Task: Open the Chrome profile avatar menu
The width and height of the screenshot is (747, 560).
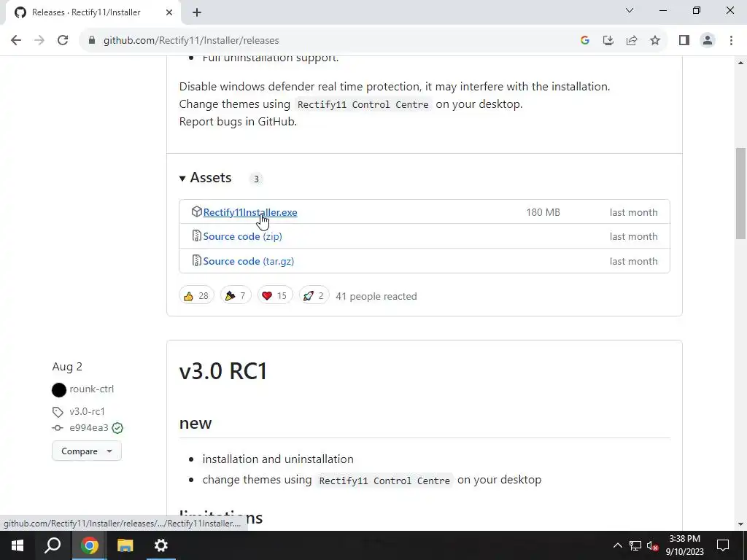Action: [708, 41]
